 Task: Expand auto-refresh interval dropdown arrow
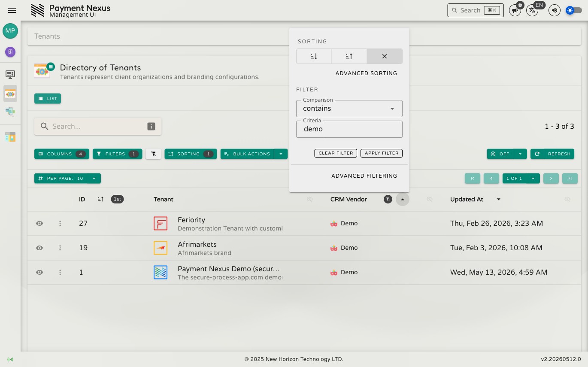(x=520, y=154)
